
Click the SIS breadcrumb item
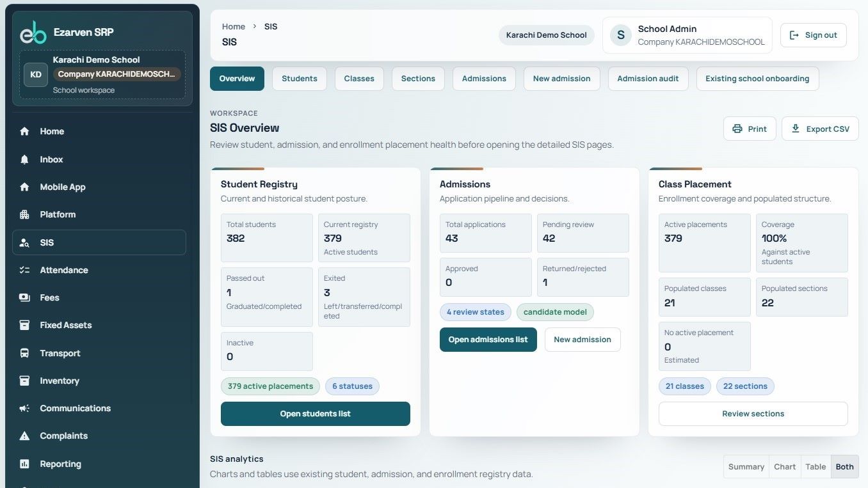(x=271, y=26)
